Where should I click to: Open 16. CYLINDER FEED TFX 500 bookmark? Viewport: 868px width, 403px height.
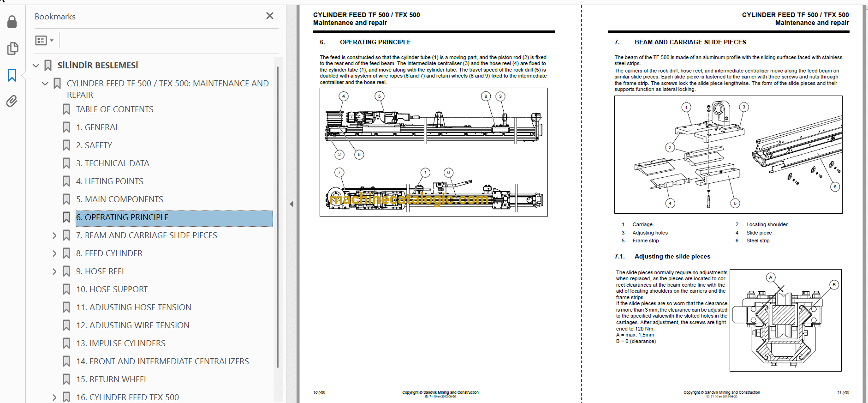point(127,397)
